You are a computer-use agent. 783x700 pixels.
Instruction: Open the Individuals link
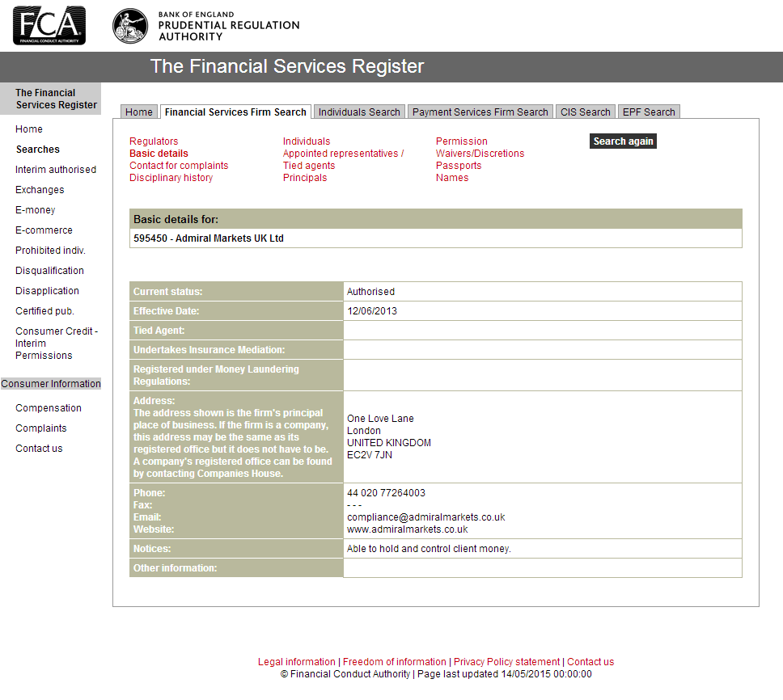tap(307, 141)
